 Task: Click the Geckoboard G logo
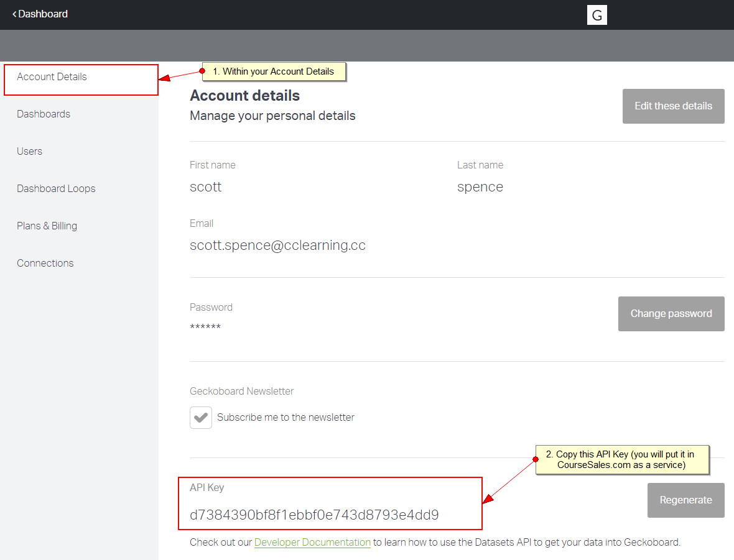(x=597, y=16)
